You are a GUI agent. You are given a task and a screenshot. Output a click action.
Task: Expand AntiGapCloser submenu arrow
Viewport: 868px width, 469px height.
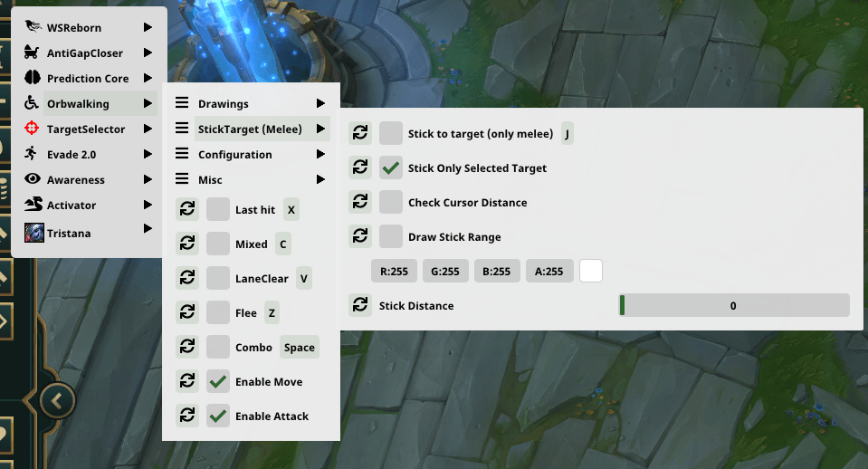click(x=148, y=53)
